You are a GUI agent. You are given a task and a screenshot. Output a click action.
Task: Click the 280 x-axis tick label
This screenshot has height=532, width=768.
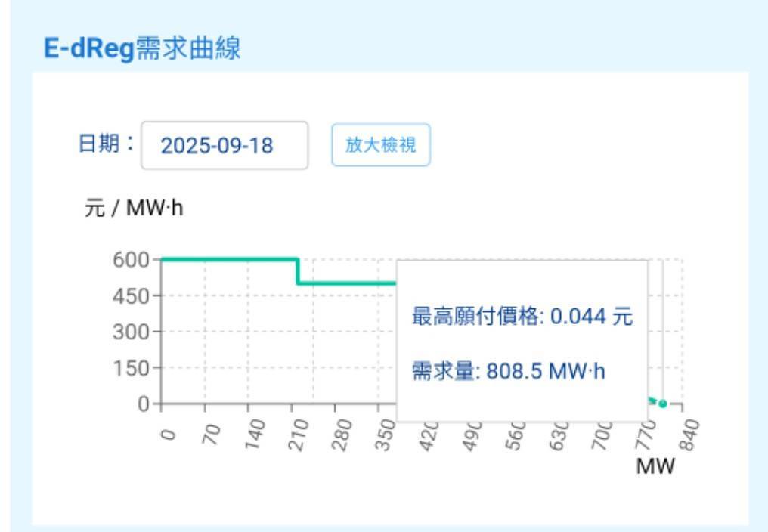point(341,435)
